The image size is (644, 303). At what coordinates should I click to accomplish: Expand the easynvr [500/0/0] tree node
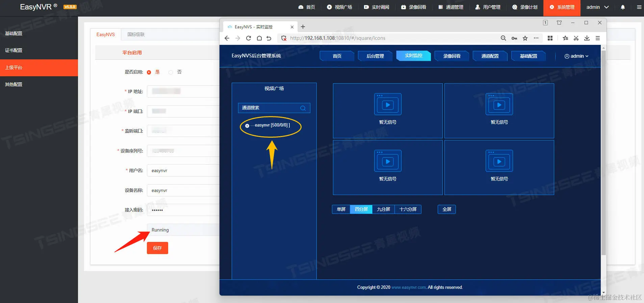(247, 126)
